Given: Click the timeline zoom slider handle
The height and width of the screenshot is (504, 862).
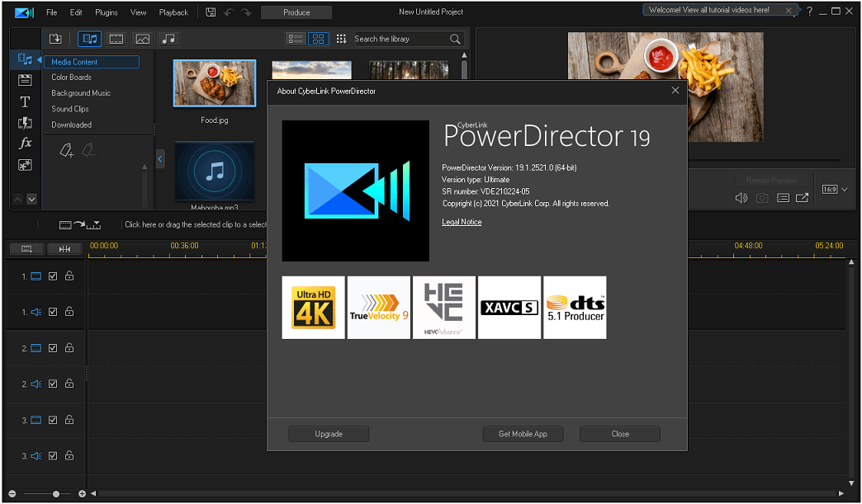Looking at the screenshot, I should 56,494.
